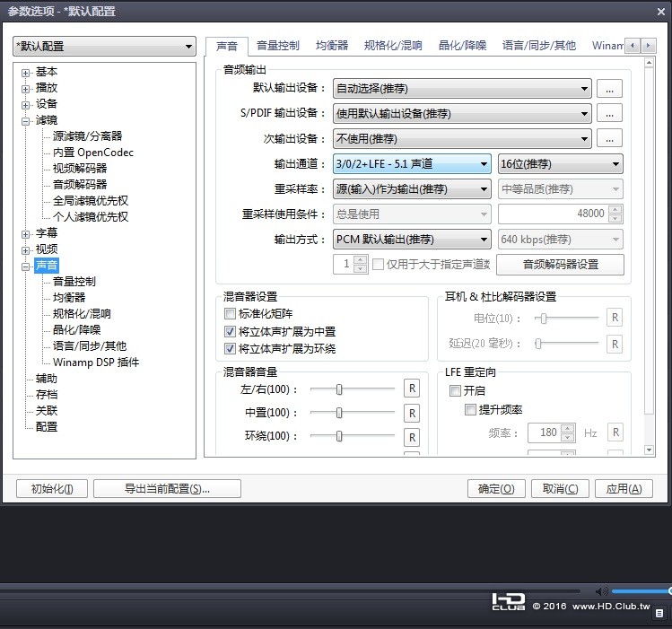Viewport: 672px width, 629px height.
Task: Enable the 标准化矩阵 checkbox
Action: click(230, 314)
